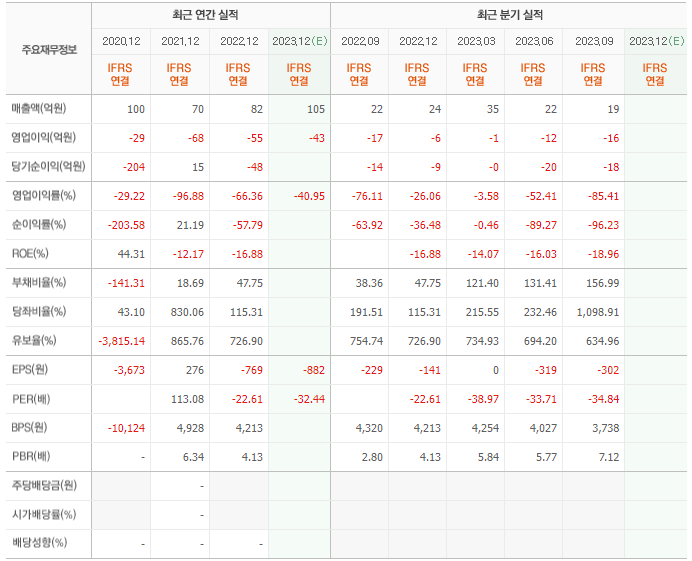Click the 영업이익 estimate value -43
The height and width of the screenshot is (561, 692).
tap(315, 138)
